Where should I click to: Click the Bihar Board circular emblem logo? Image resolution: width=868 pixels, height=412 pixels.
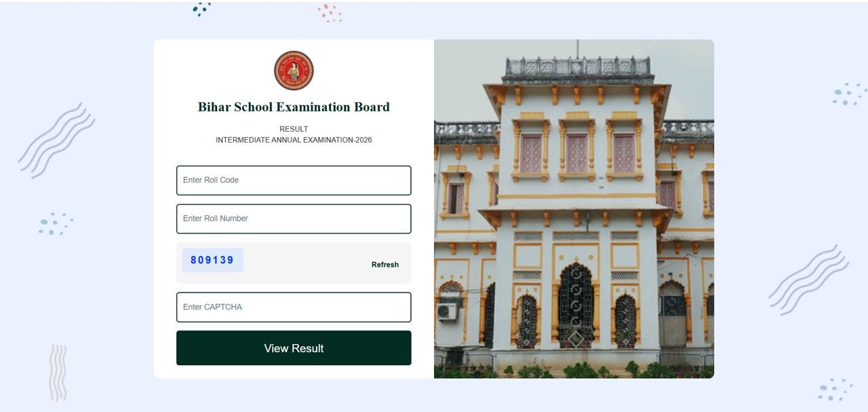[294, 71]
